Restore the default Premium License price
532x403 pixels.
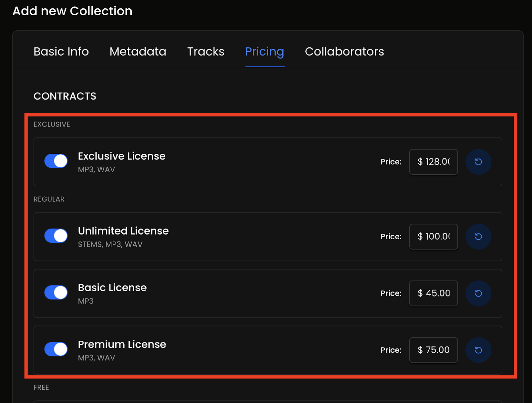click(x=478, y=350)
